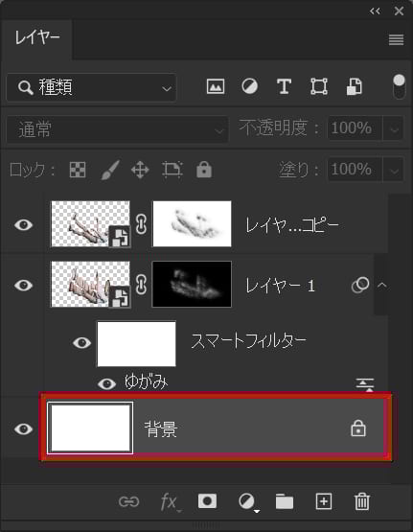Open the 不透明度 opacity slider dropdown

(394, 129)
